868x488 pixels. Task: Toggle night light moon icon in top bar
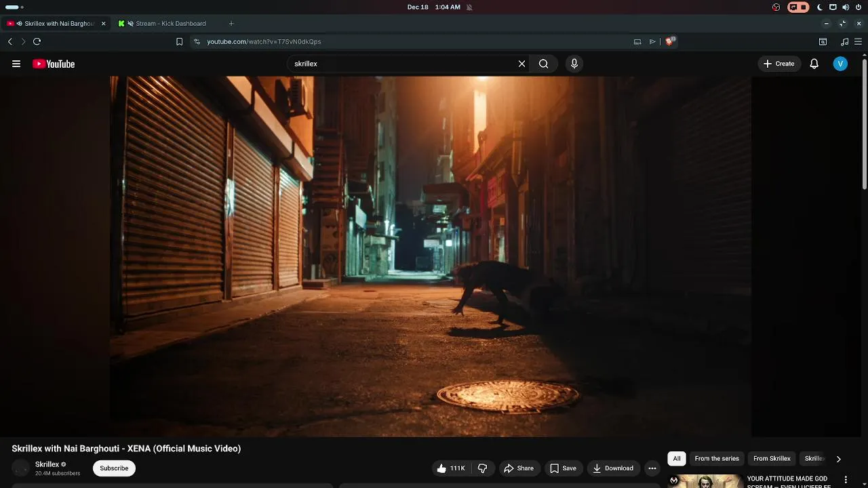coord(819,7)
